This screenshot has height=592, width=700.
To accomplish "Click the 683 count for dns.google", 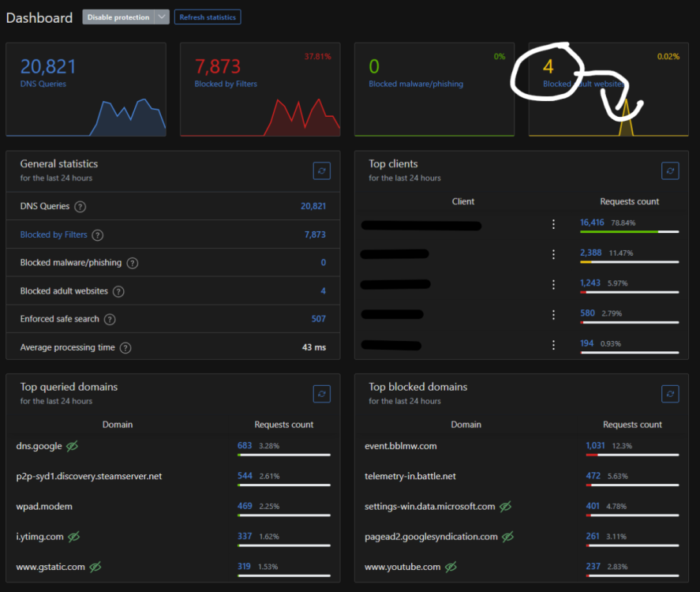I will pyautogui.click(x=245, y=445).
